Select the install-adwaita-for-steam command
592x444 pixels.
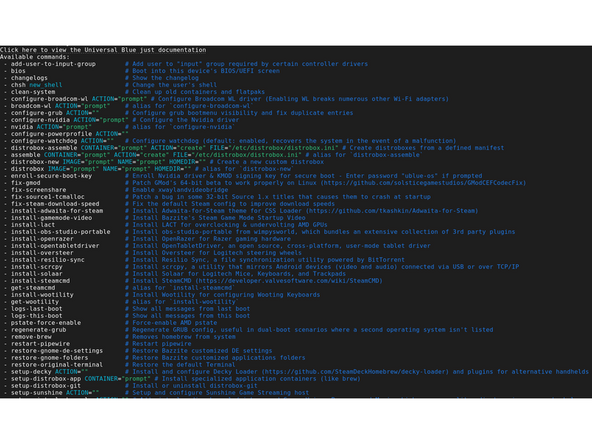(57, 211)
